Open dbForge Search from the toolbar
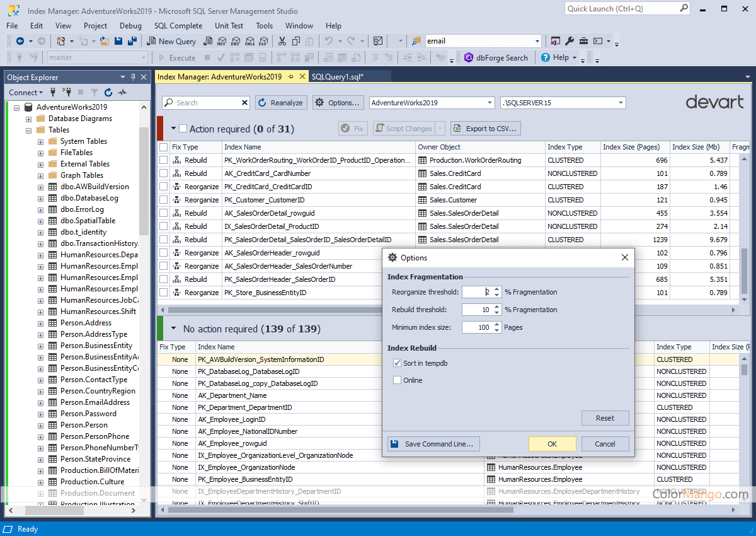Screen dimensions: 756x536 tap(496, 57)
